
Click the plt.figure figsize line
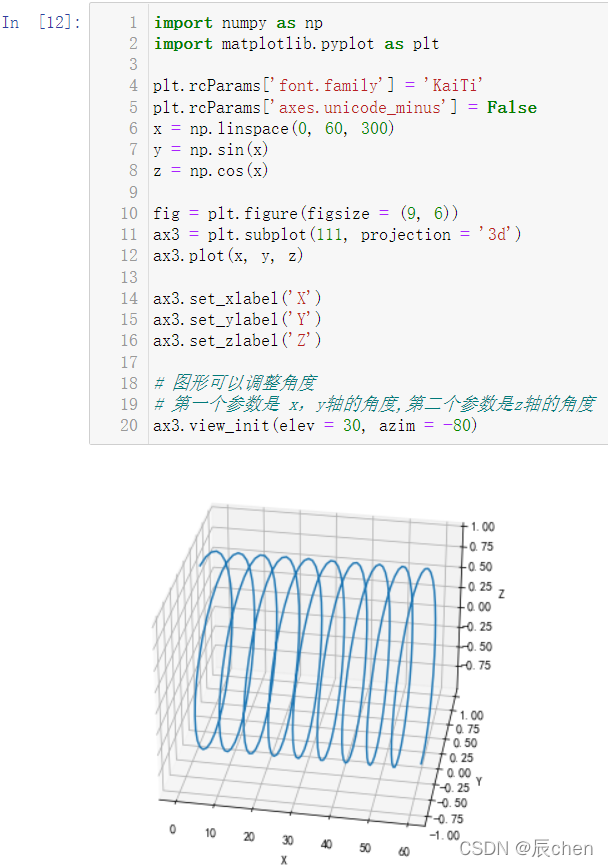tap(306, 213)
